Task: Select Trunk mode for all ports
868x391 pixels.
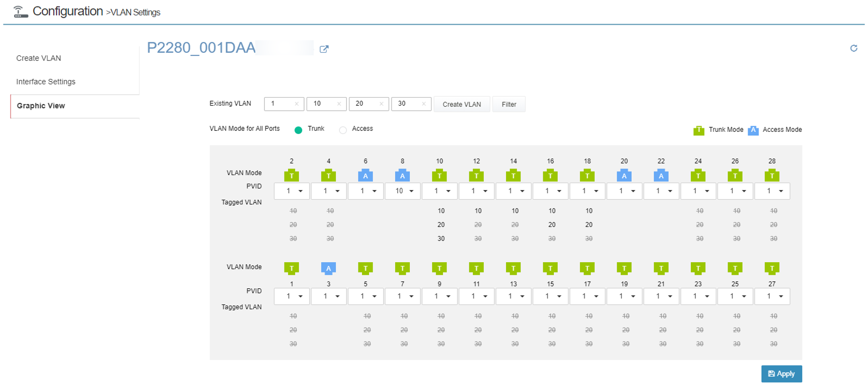Action: tap(299, 130)
